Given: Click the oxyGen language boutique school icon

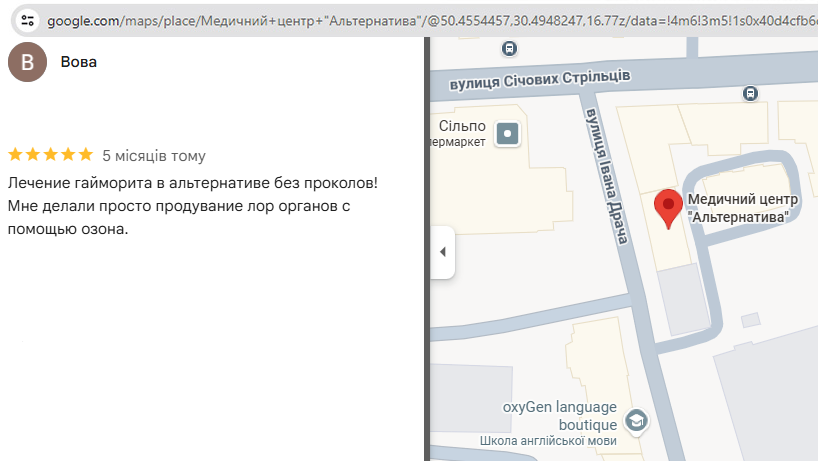Looking at the screenshot, I should [635, 419].
